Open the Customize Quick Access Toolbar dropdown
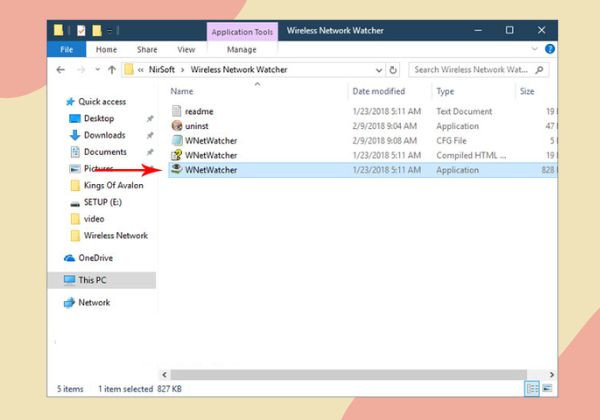This screenshot has height=420, width=600. tap(109, 31)
